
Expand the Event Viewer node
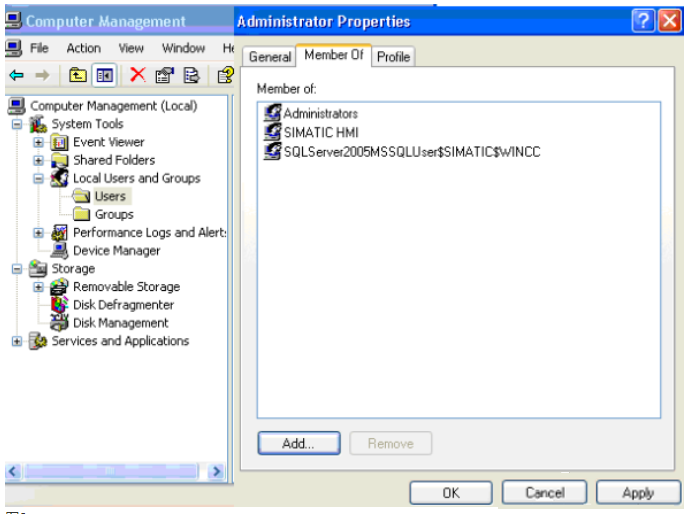38,142
